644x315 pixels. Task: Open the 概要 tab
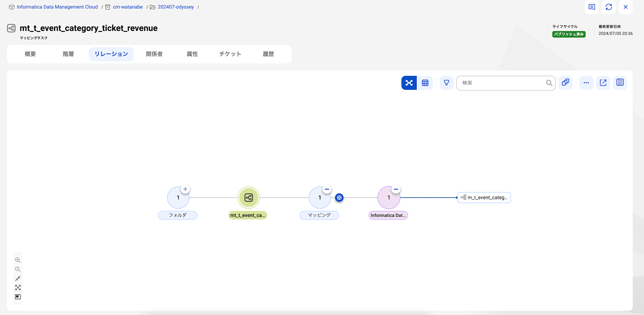pos(30,54)
